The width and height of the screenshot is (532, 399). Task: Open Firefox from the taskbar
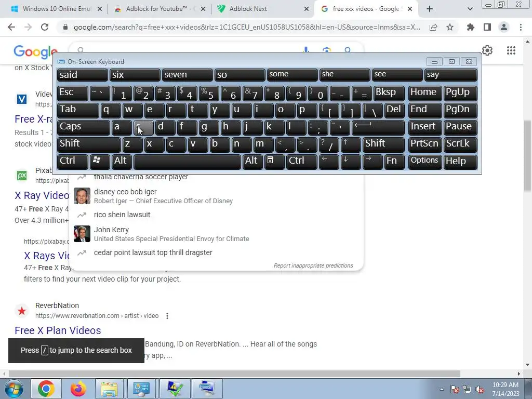[78, 389]
